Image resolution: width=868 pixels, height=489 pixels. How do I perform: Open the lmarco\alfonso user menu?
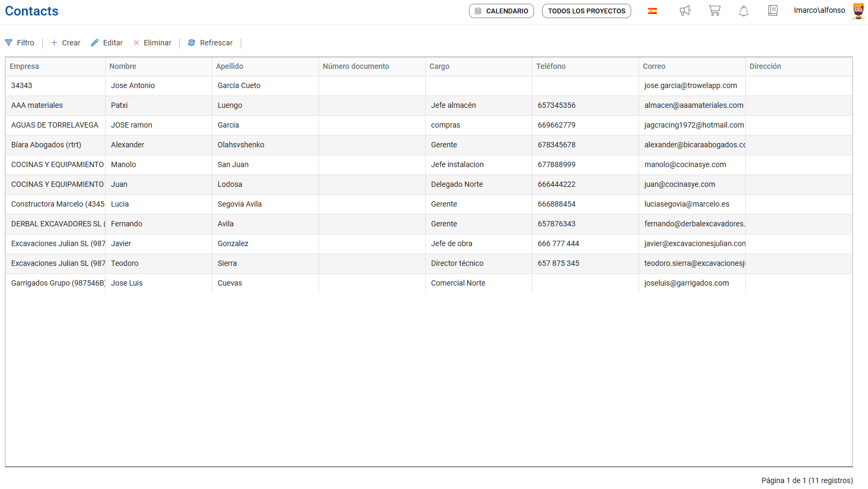819,10
